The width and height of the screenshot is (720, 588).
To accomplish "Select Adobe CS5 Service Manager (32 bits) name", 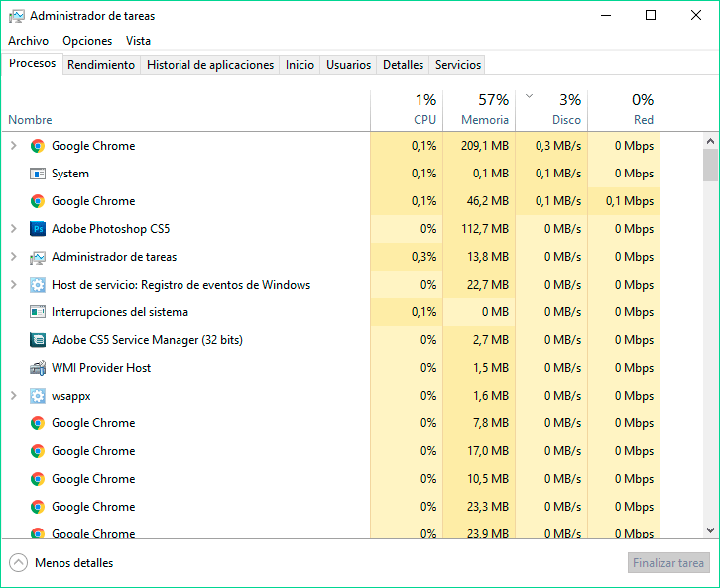I will pos(147,340).
